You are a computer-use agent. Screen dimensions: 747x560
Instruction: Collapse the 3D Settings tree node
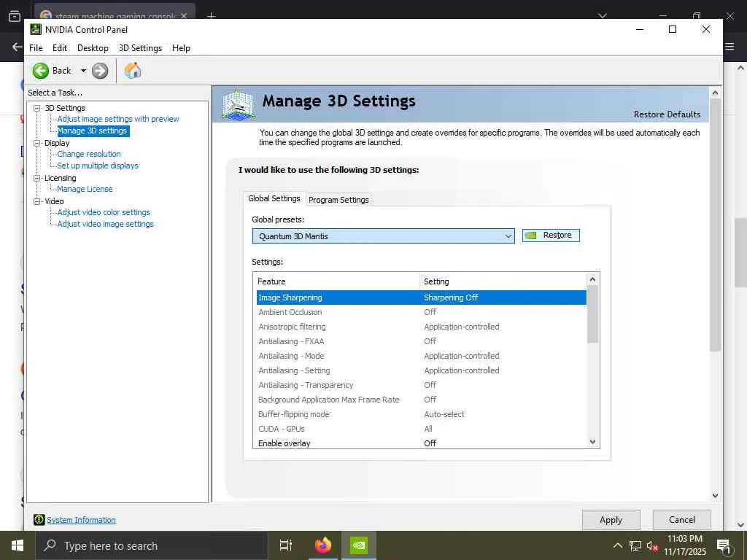[x=36, y=108]
